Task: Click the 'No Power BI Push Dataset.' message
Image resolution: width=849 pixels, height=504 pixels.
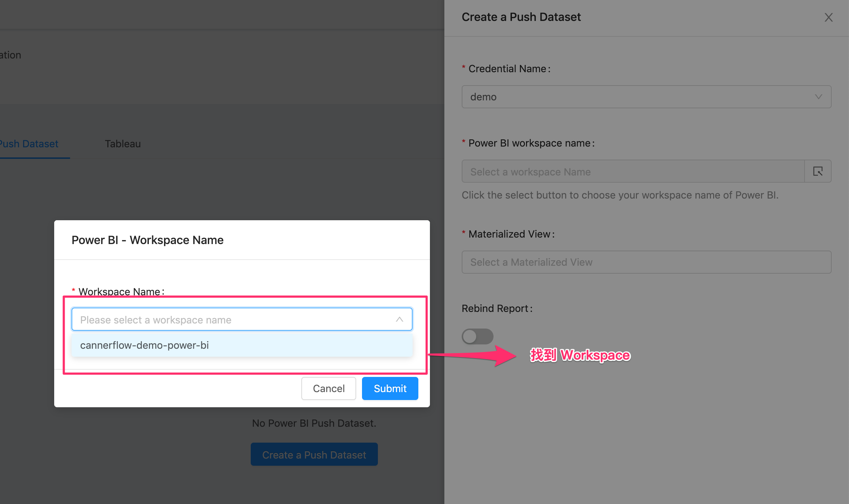Action: click(x=314, y=423)
